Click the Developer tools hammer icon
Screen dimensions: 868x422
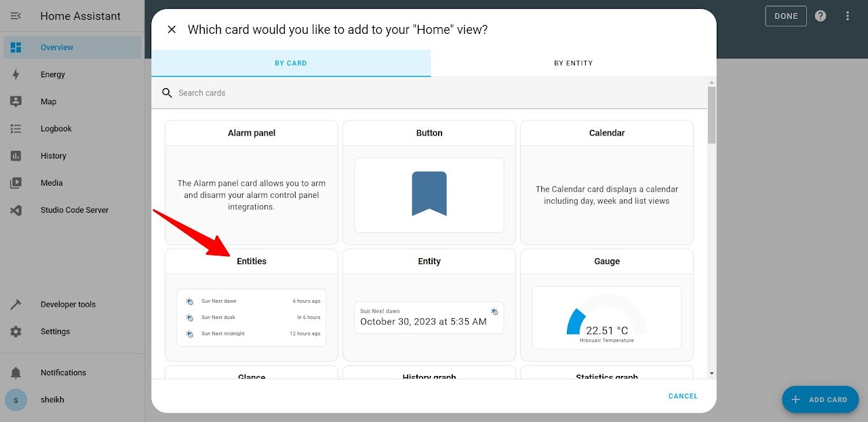(x=16, y=305)
